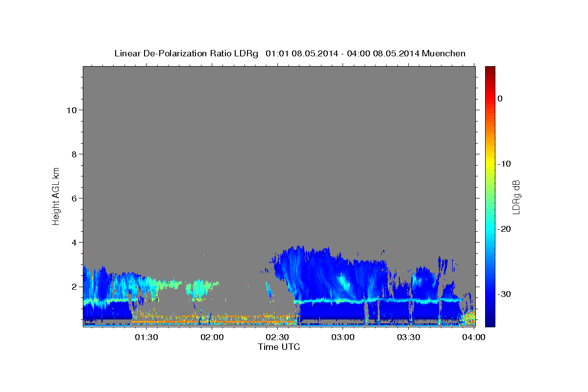Screen dimensions: 588x392
Task: Click the height tick label '6'
Action: (x=74, y=198)
